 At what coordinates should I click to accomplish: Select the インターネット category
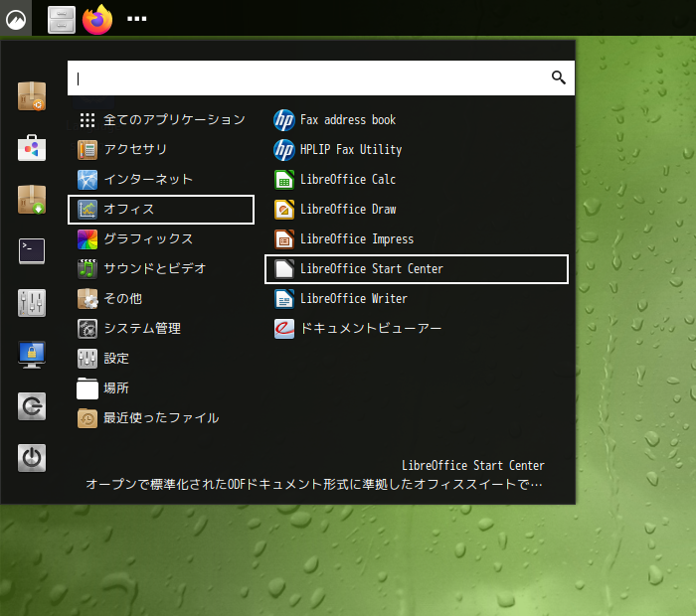161,180
